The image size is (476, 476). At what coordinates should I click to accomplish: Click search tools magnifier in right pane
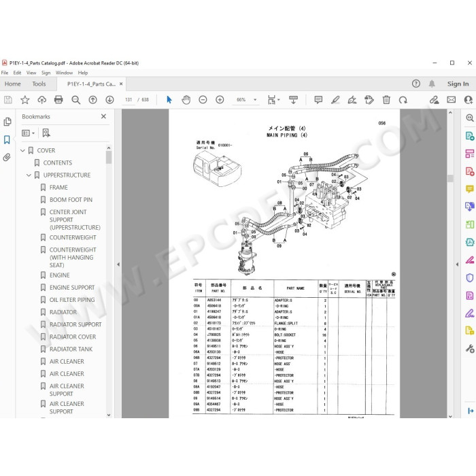(470, 118)
